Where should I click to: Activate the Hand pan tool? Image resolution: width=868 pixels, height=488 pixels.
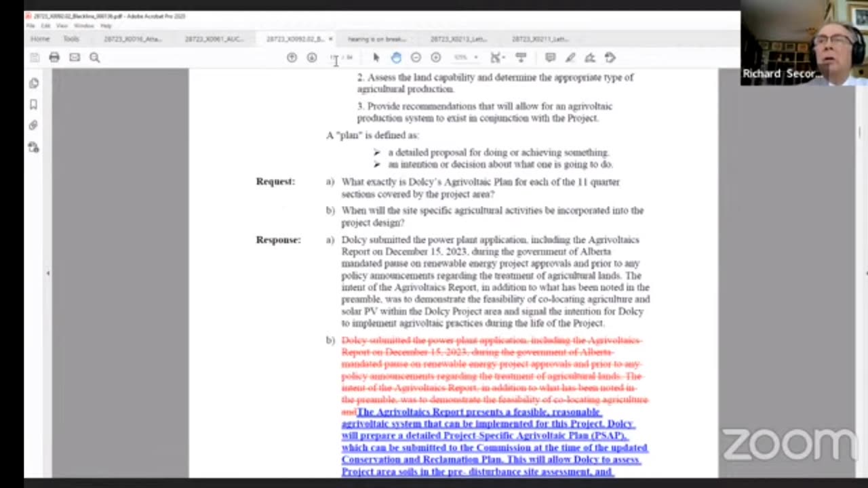396,58
